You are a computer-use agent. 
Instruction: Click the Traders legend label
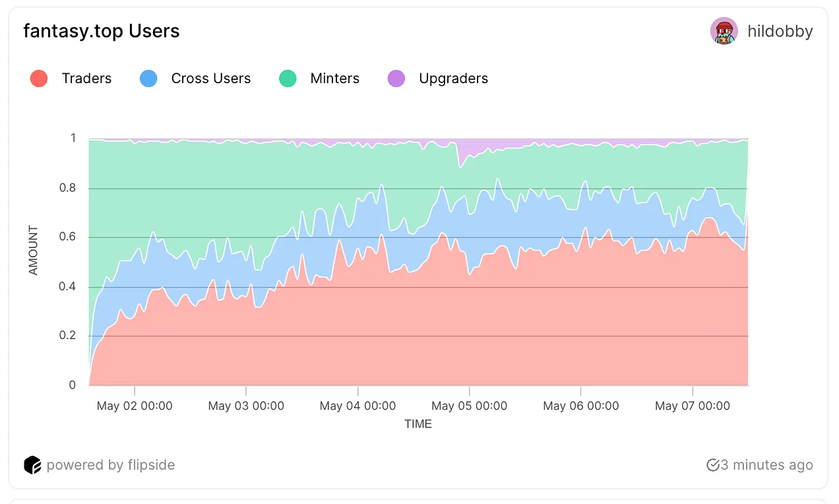coord(86,79)
